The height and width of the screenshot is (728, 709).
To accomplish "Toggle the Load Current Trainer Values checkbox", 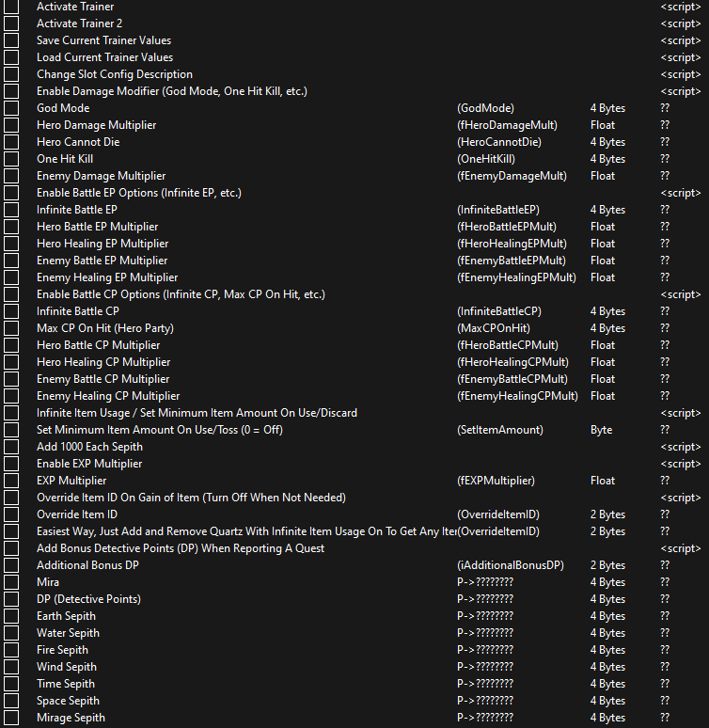I will [11, 57].
